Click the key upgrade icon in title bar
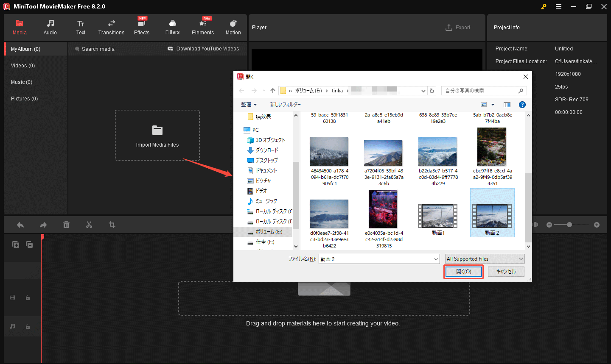Screen dimensions: 611x364 544,6
